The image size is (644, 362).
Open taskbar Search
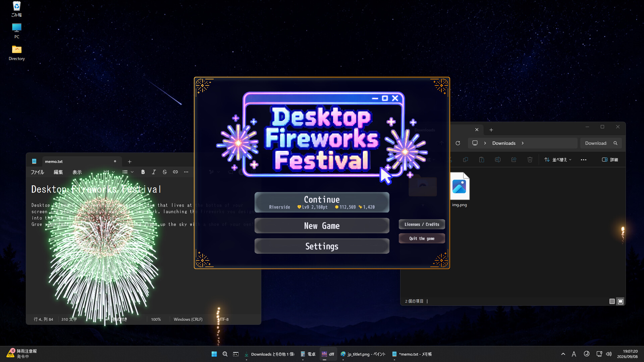point(225,354)
